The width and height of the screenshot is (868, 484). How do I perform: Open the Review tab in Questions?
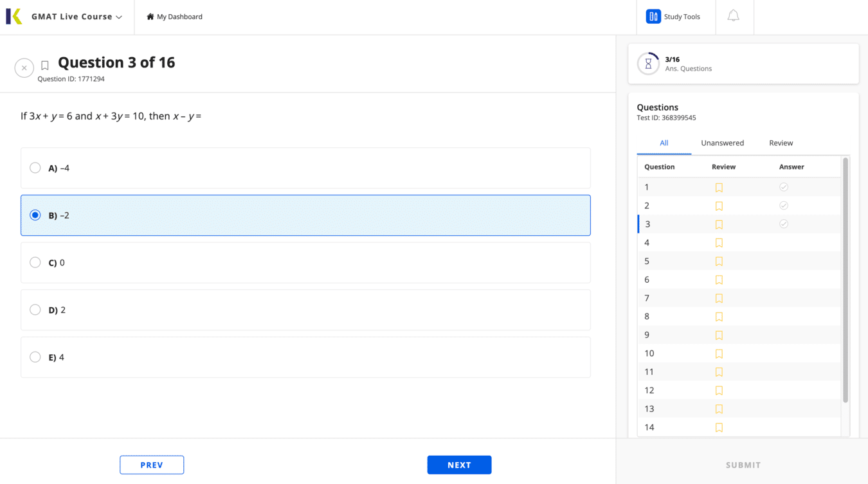coord(781,143)
